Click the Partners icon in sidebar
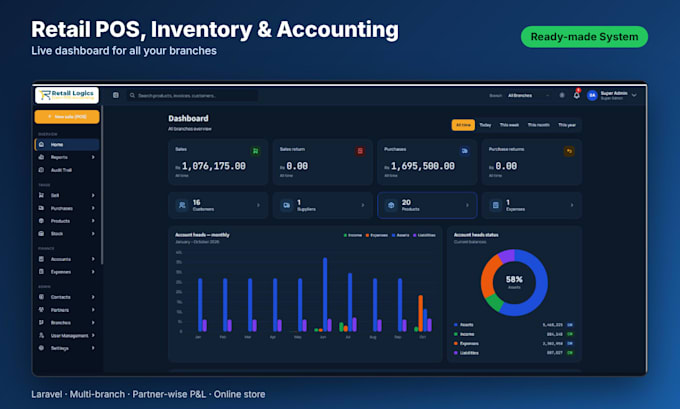Image resolution: width=680 pixels, height=409 pixels. 42,310
